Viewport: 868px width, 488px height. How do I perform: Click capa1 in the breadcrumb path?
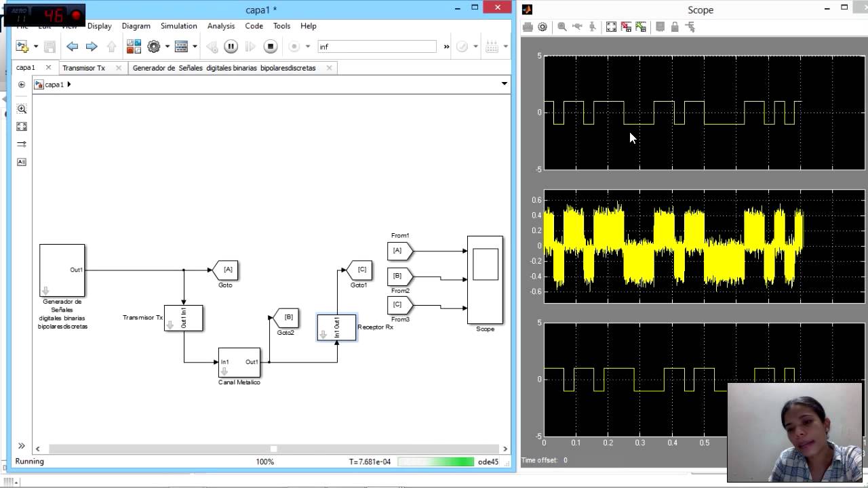click(54, 85)
